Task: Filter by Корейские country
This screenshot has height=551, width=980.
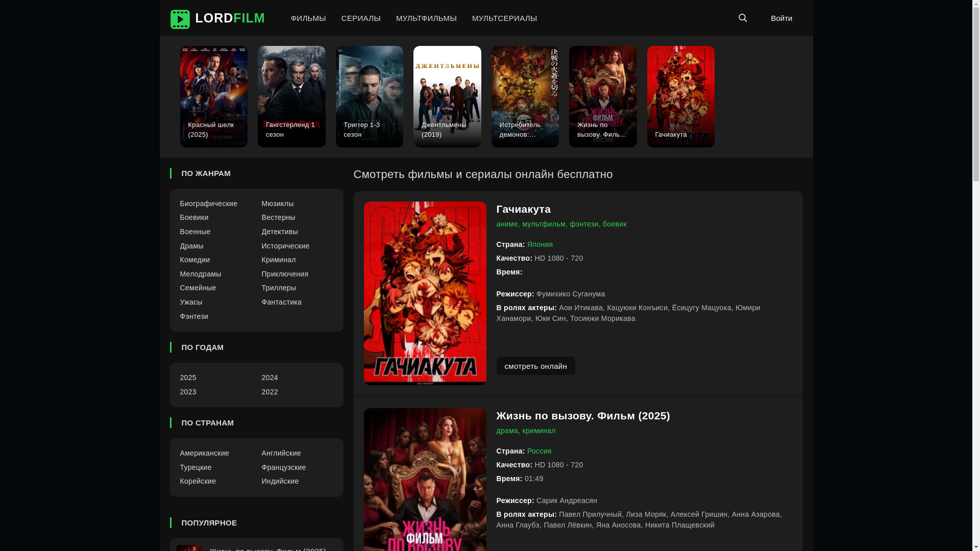Action: [x=198, y=481]
